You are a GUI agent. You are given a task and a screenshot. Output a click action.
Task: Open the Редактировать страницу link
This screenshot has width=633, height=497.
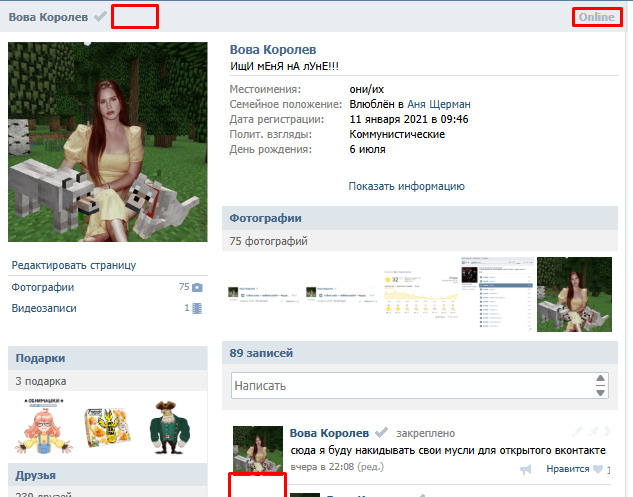point(73,265)
